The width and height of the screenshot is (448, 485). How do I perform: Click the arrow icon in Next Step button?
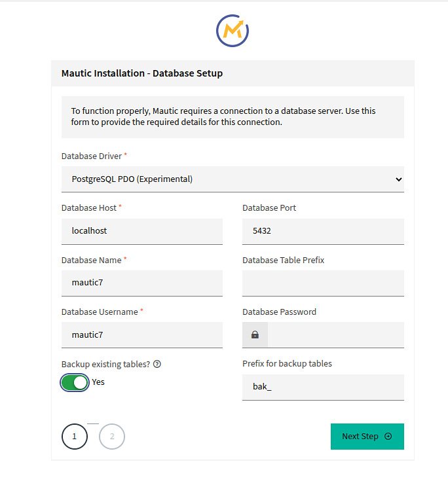[x=388, y=437]
